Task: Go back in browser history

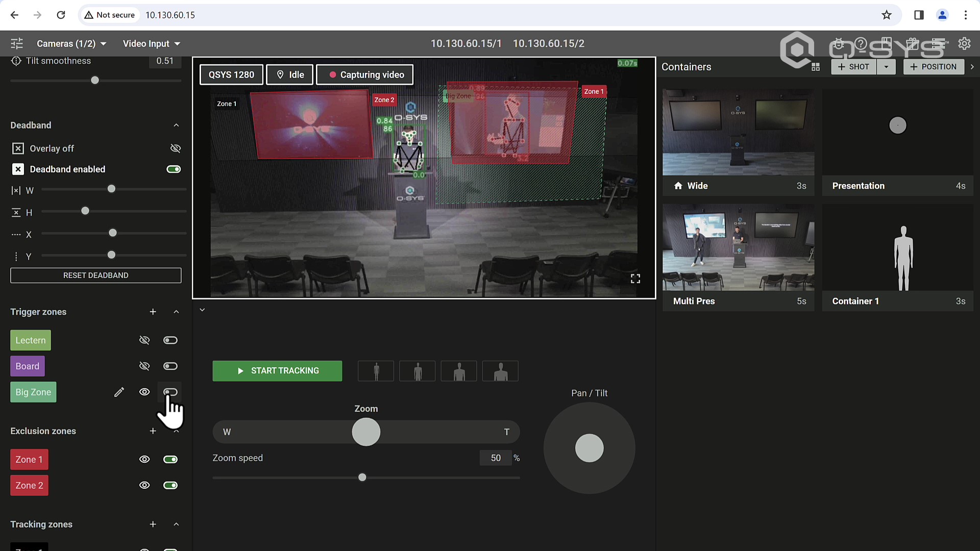Action: [14, 15]
